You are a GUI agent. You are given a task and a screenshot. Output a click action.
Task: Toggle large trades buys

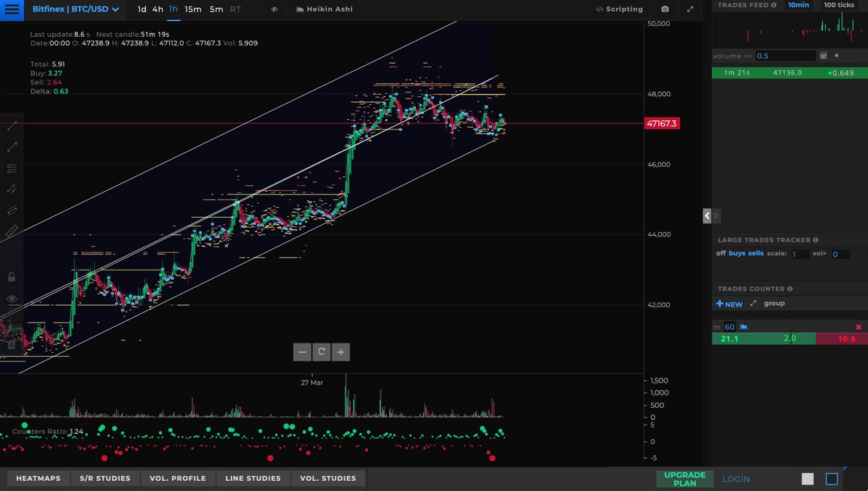(736, 254)
